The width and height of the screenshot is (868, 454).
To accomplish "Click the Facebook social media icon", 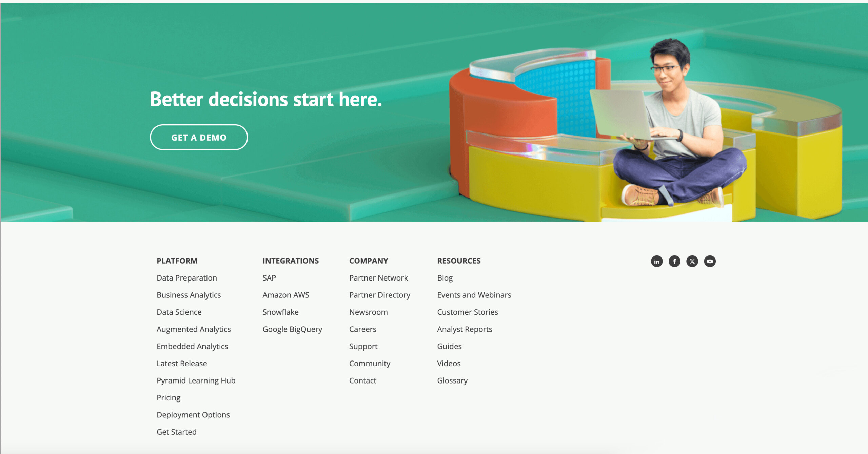I will coord(674,262).
